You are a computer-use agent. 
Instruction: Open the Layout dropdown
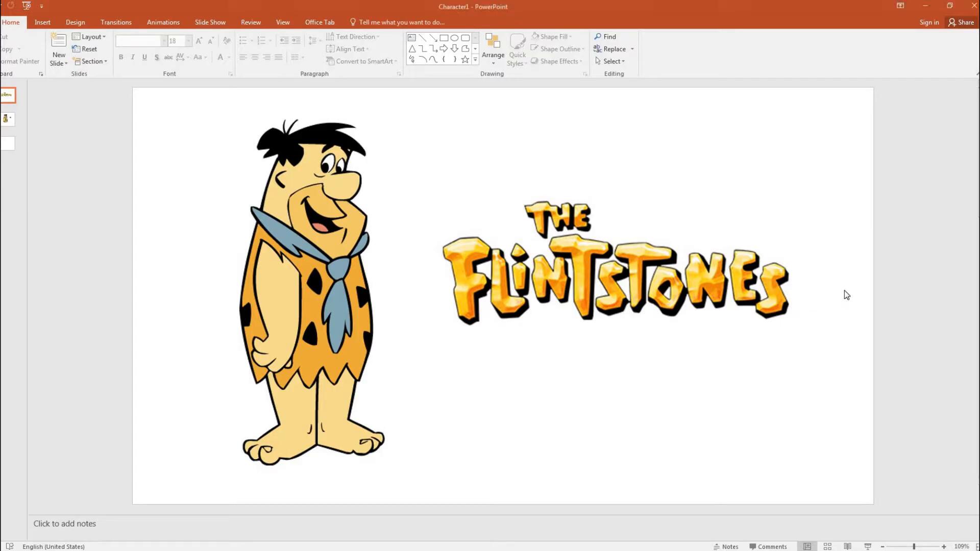(89, 37)
